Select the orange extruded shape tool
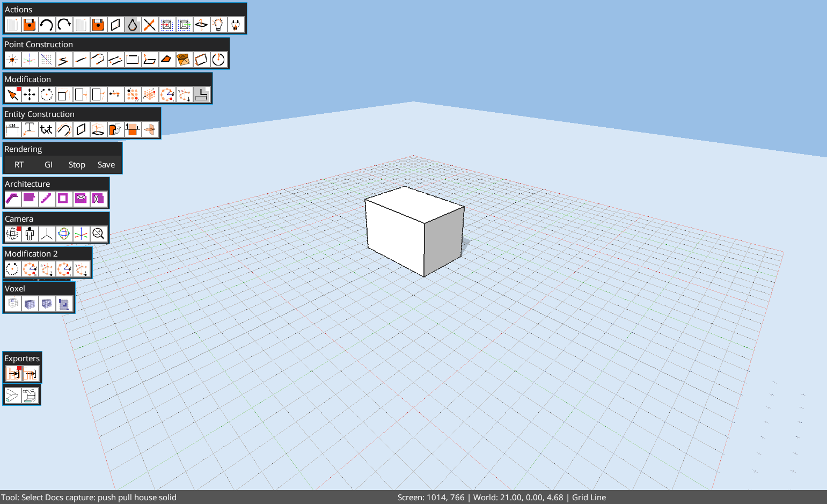 [x=115, y=129]
